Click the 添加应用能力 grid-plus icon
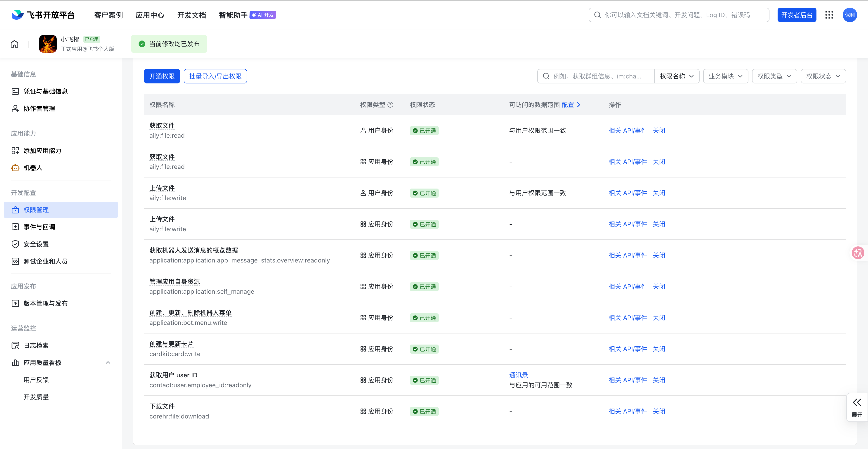Screen dimensions: 868x449 click(15, 151)
